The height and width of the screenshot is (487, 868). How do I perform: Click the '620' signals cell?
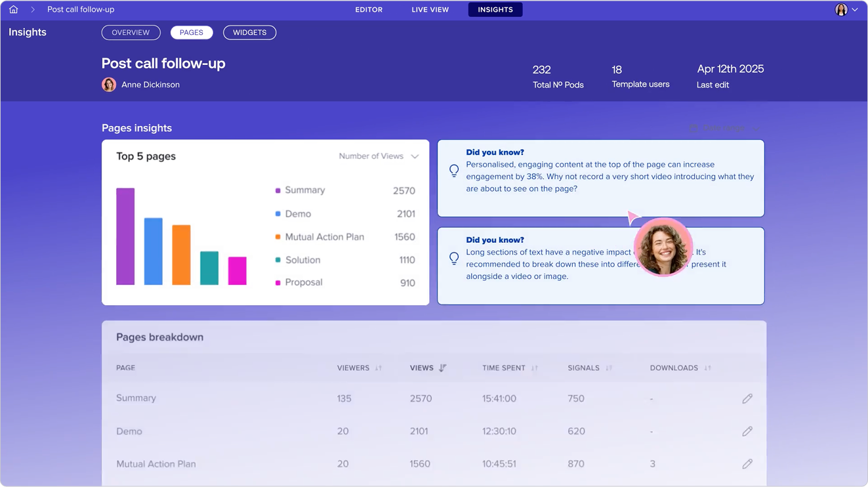coord(576,431)
